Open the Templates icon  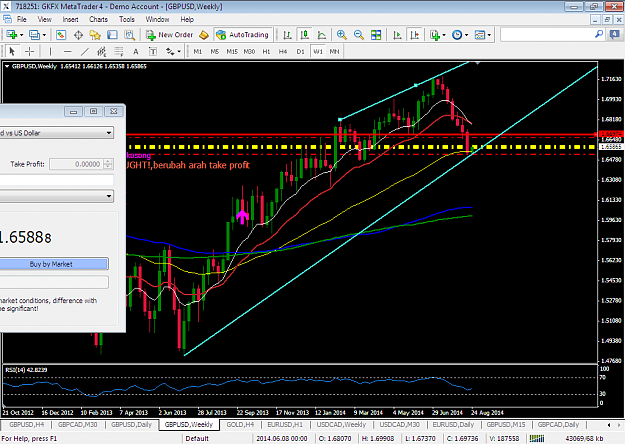click(480, 35)
